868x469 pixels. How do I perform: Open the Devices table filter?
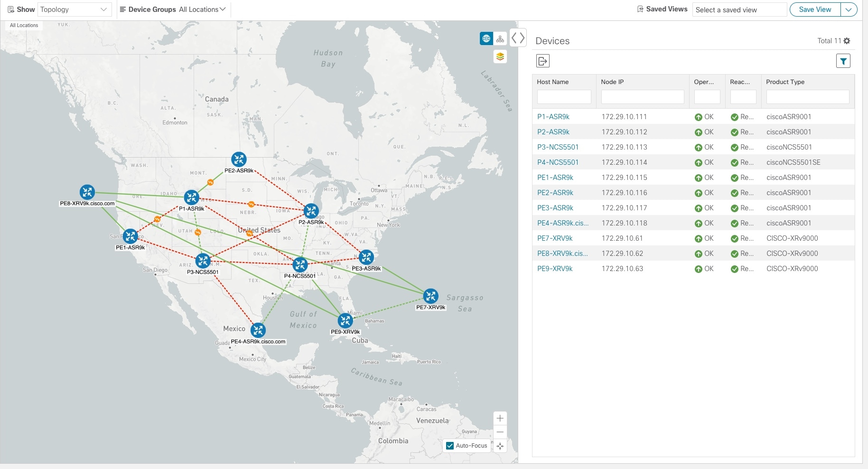click(x=843, y=60)
